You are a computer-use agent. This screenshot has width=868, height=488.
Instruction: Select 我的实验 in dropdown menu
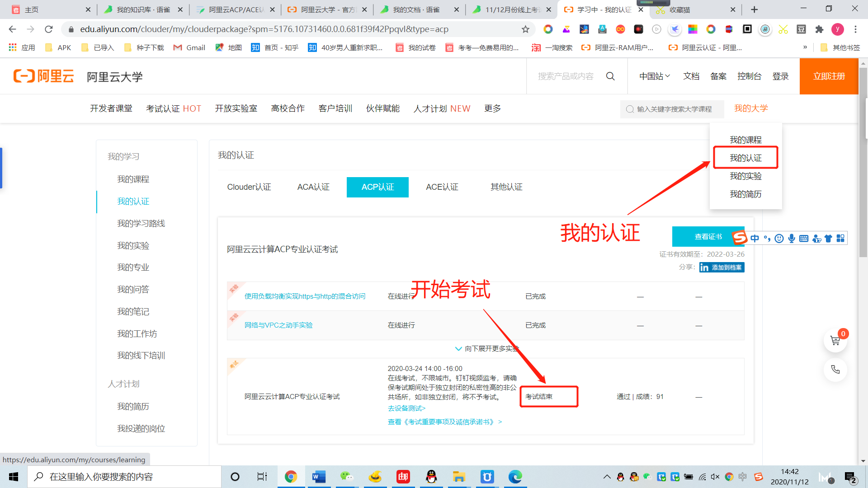[x=745, y=176]
